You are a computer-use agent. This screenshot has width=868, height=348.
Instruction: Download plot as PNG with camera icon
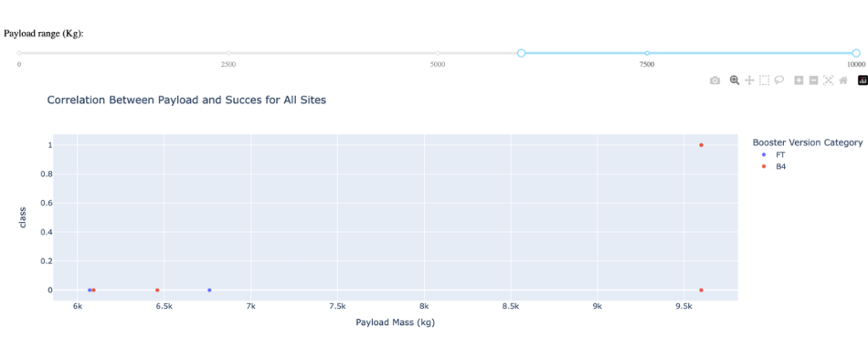click(715, 80)
